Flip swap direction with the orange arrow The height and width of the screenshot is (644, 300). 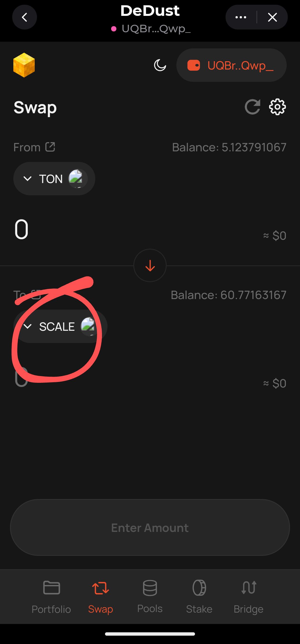point(150,266)
